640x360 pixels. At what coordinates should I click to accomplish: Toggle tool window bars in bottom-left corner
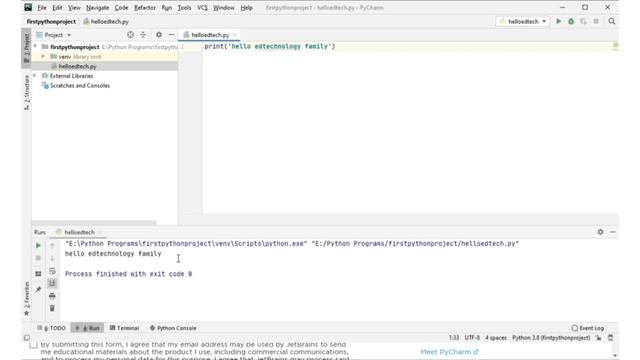pyautogui.click(x=27, y=338)
